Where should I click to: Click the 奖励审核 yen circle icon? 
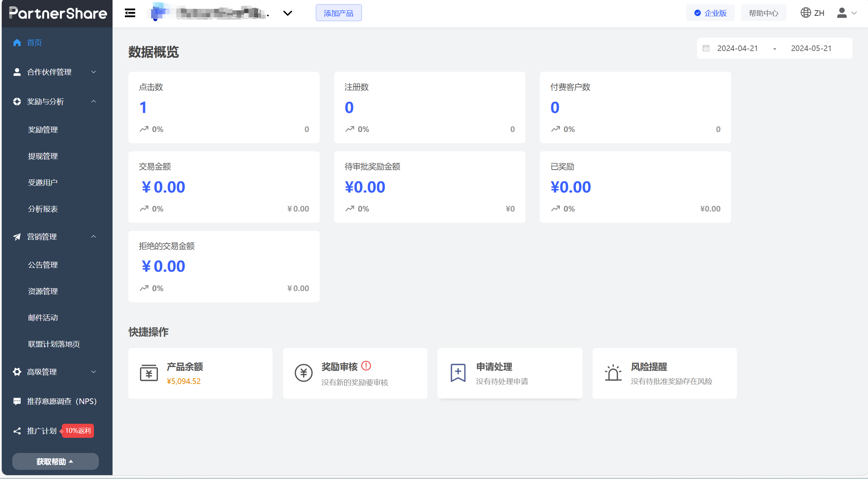[x=304, y=373]
